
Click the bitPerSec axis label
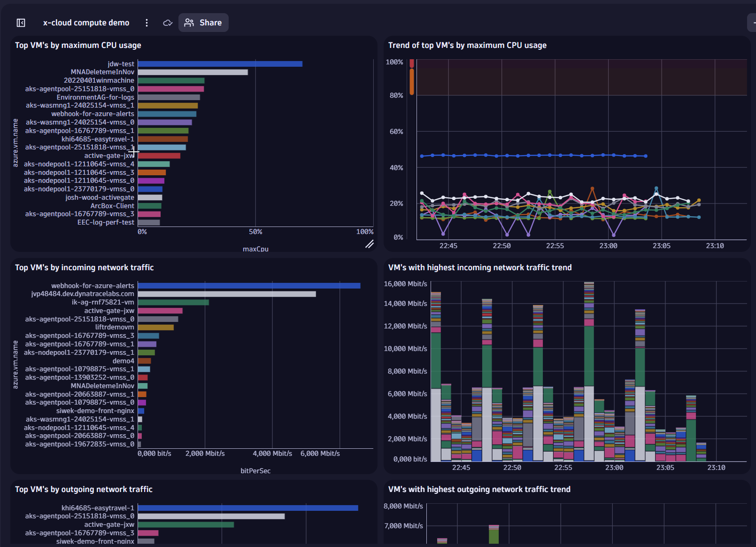tap(255, 470)
